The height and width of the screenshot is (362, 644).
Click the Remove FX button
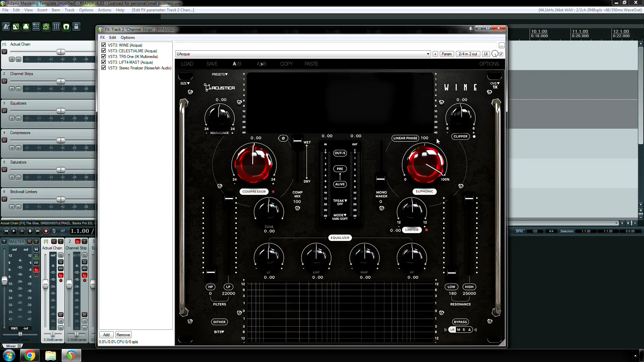[123, 335]
